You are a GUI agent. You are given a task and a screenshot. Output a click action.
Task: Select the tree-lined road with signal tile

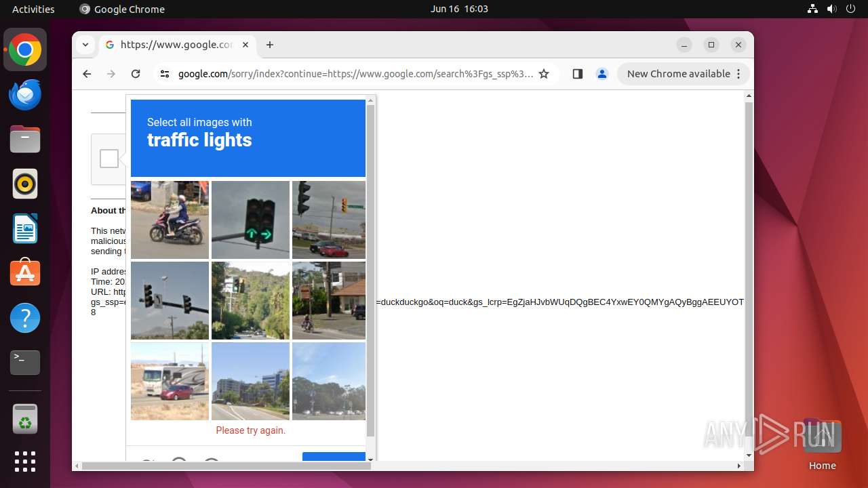250,300
